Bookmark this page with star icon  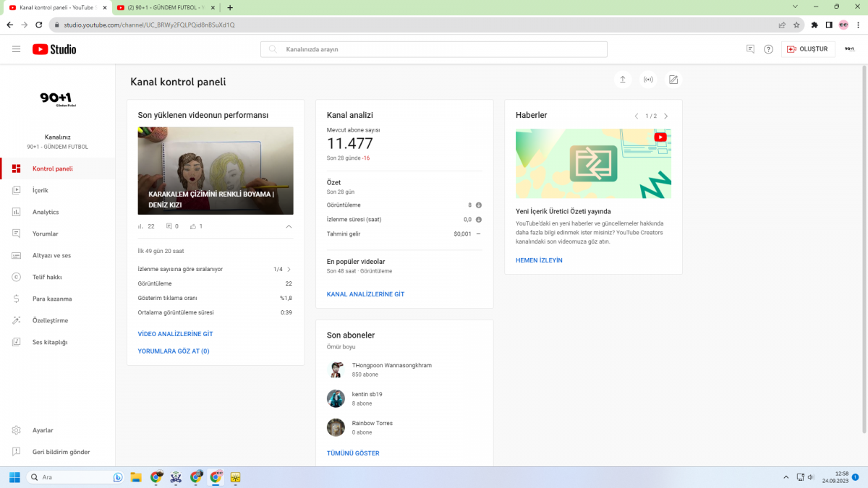796,24
